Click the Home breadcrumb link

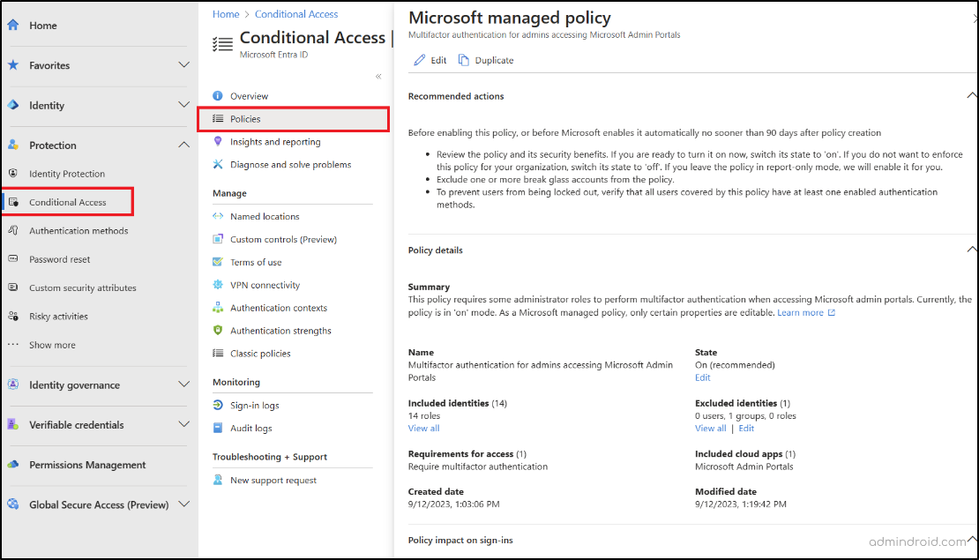coord(225,13)
